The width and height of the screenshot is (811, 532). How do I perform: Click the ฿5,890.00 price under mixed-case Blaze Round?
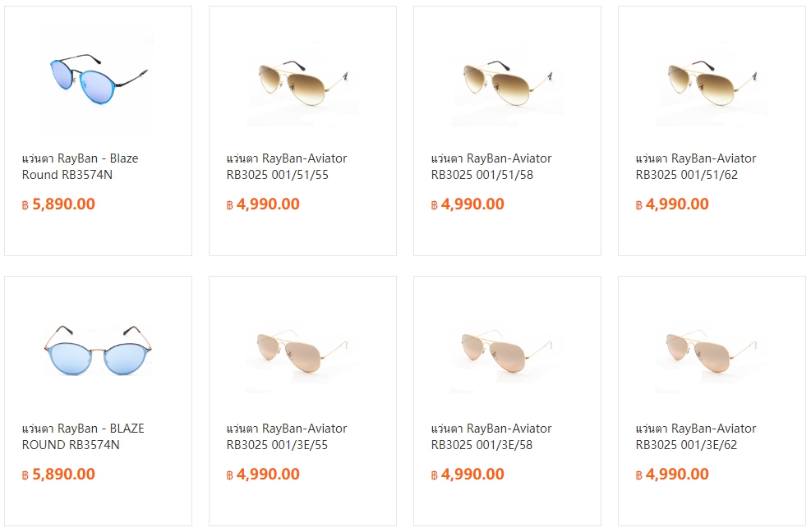(x=59, y=204)
